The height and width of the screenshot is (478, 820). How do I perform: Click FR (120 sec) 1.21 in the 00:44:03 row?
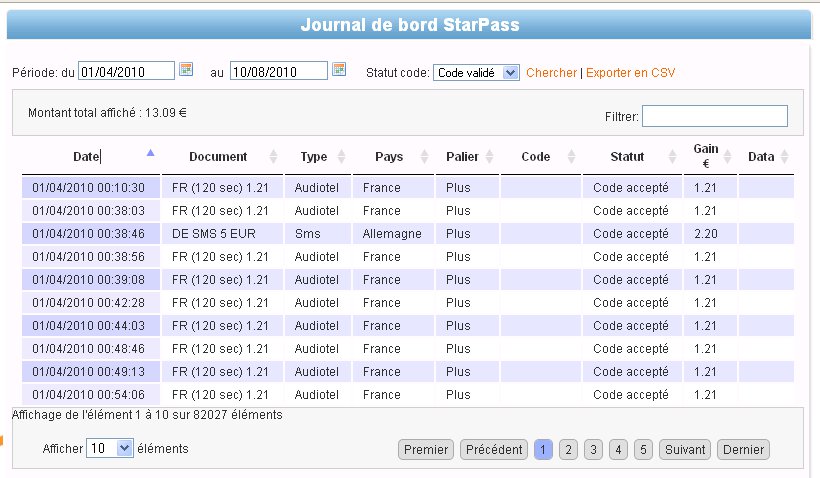(220, 325)
